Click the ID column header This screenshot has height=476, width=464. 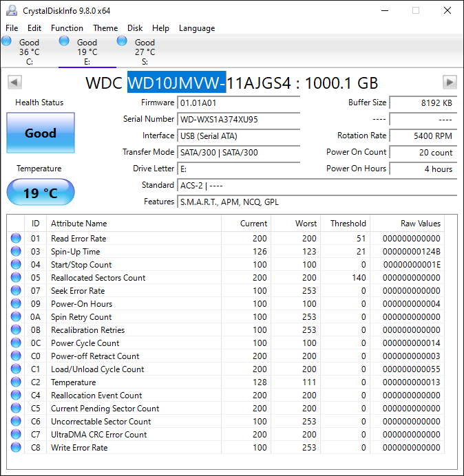(x=36, y=224)
